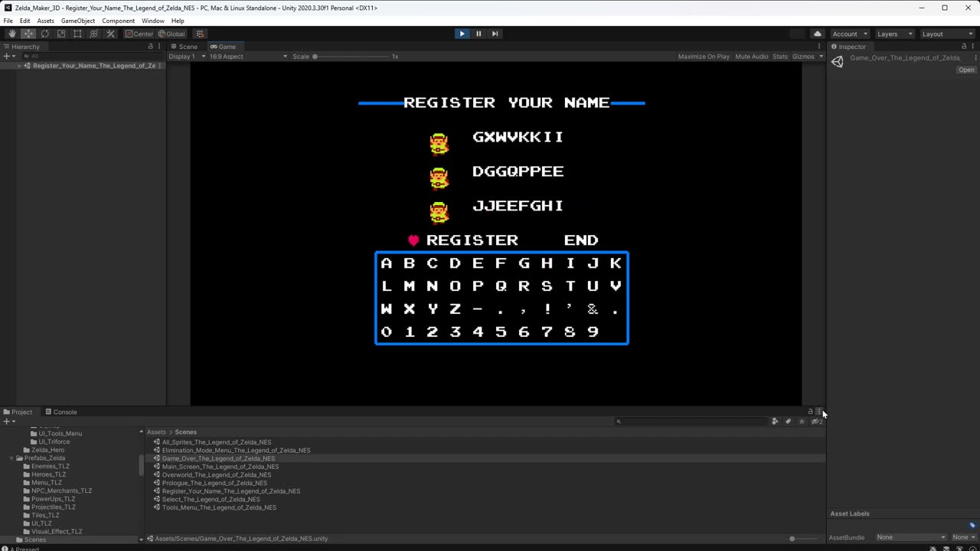Pause the game with the Pause button
Screen dimensions: 980x551
[479, 34]
